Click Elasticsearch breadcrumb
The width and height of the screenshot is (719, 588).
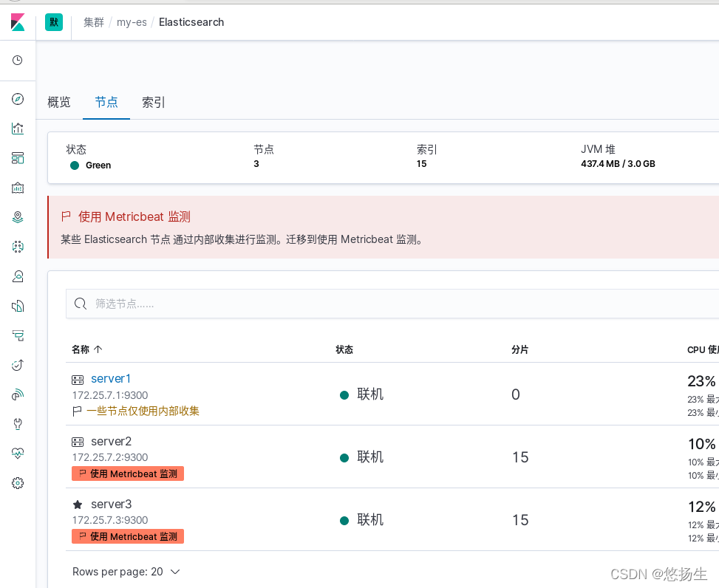[x=191, y=22]
